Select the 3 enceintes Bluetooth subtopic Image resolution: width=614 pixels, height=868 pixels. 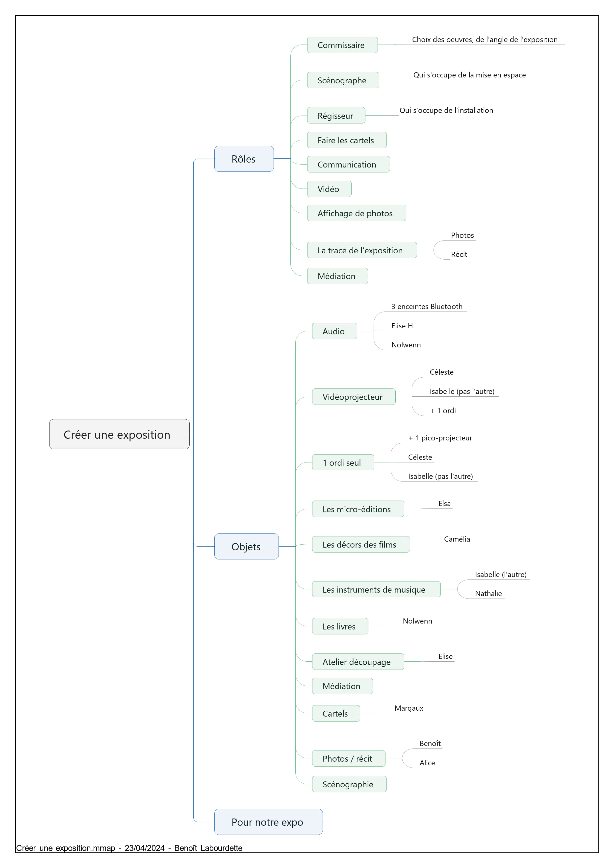coord(427,307)
